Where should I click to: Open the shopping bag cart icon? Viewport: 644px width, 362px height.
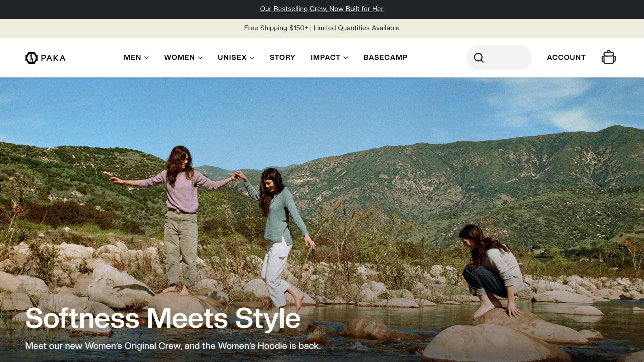point(608,58)
